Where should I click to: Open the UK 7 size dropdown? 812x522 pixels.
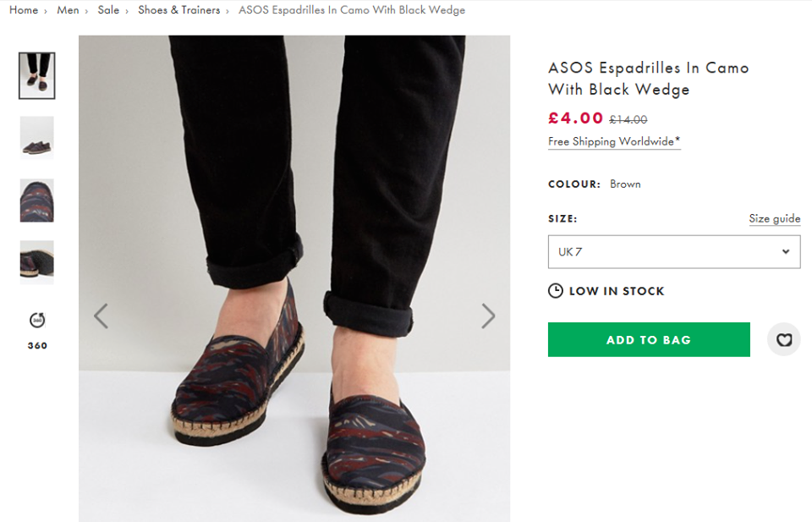tap(673, 252)
